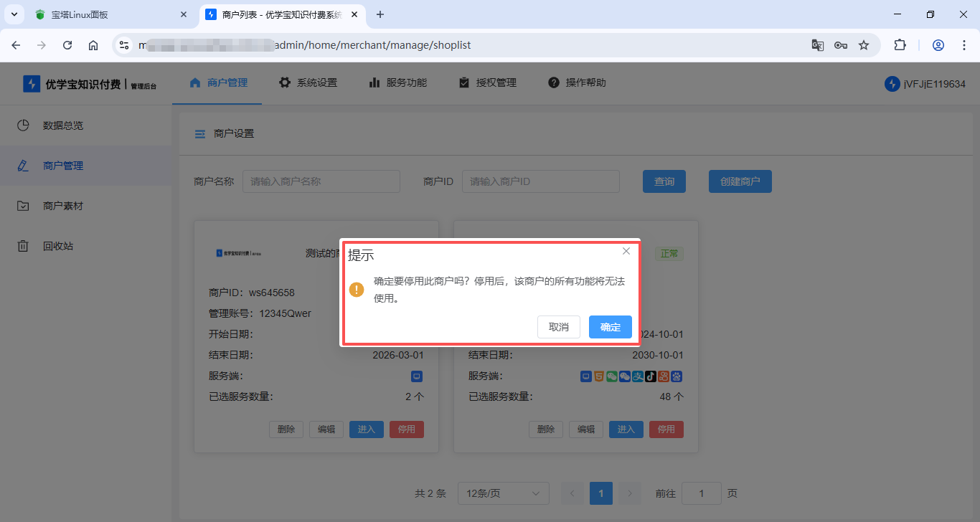Click the 商户ID input field
This screenshot has height=522, width=980.
540,181
